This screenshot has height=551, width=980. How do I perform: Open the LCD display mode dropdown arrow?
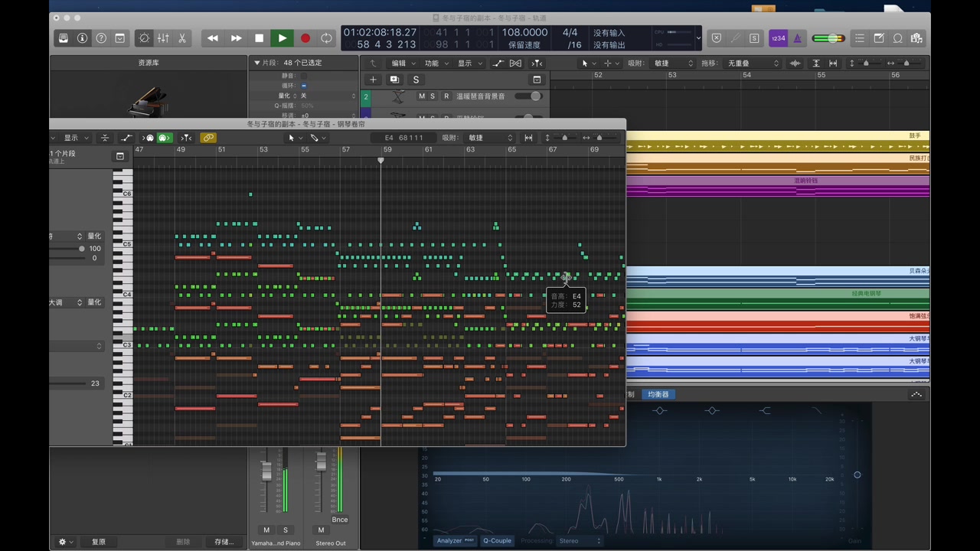coord(698,38)
